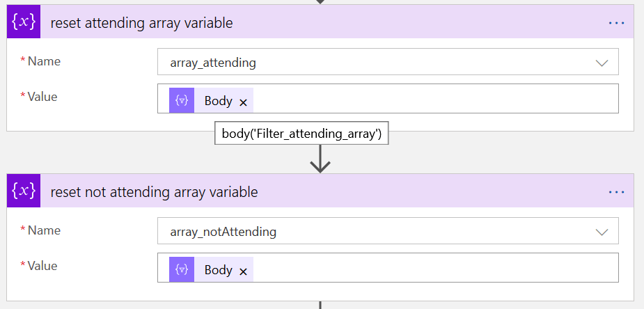Click filter icon on array_attending Body token

click(x=182, y=101)
